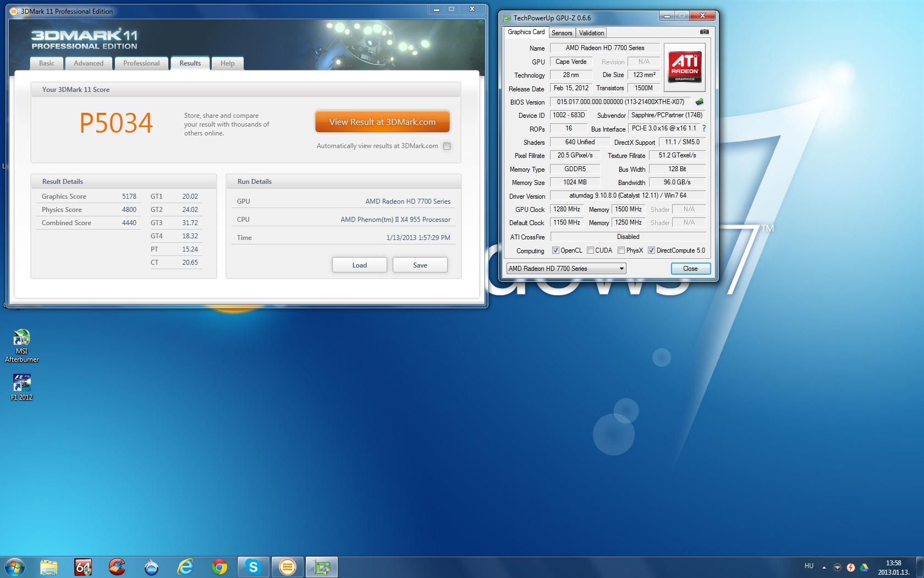This screenshot has height=578, width=924.
Task: Switch to Skype in the taskbar
Action: 254,566
